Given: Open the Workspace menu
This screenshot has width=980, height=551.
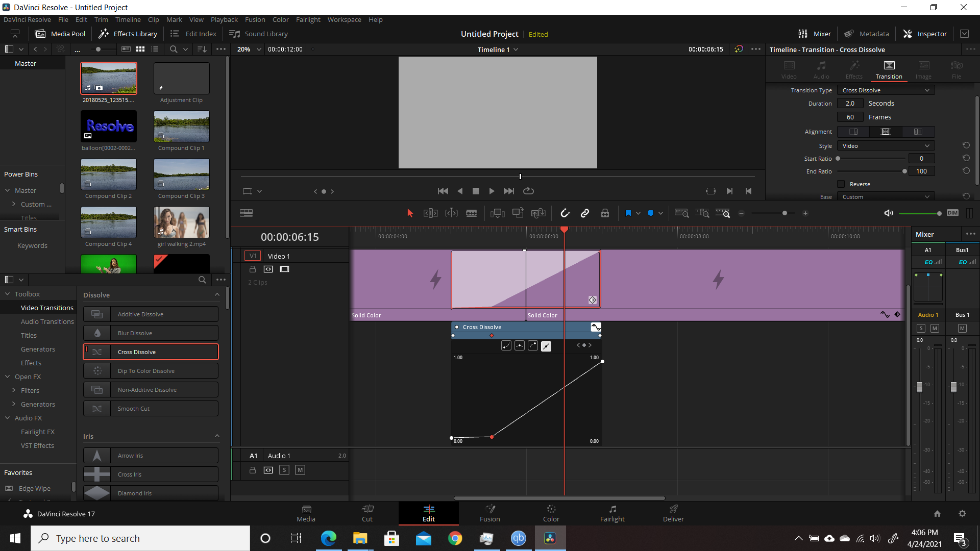Looking at the screenshot, I should tap(344, 19).
